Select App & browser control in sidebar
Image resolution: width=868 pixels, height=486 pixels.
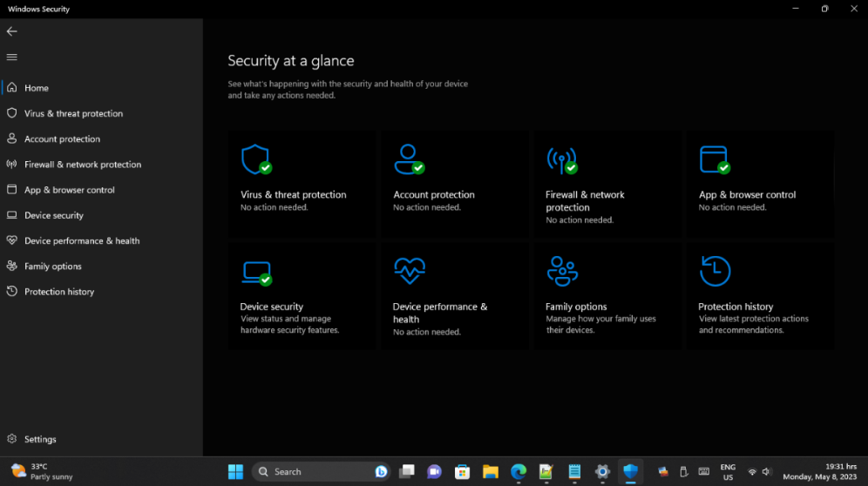click(x=101, y=190)
